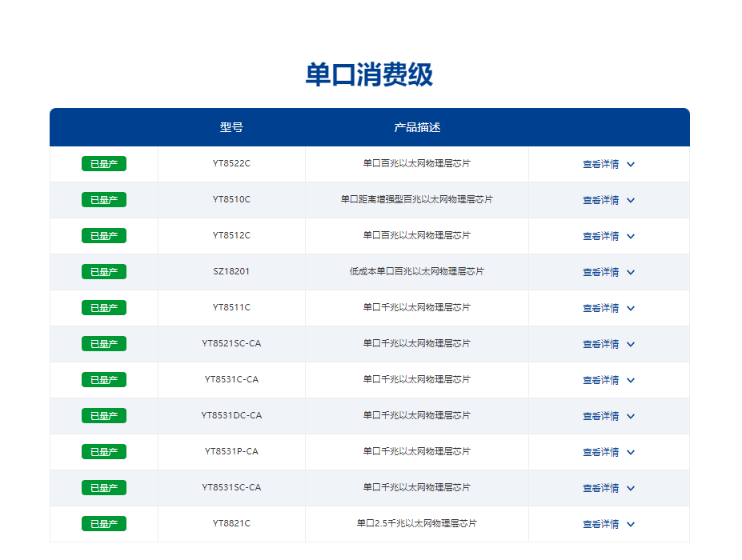Select model number YT8531SC-CA
The width and height of the screenshot is (742, 560).
click(x=231, y=486)
